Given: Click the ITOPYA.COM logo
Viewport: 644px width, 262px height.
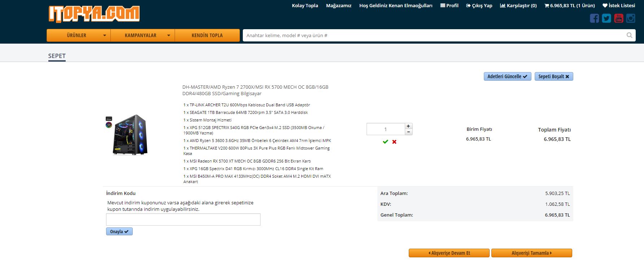Looking at the screenshot, I should click(x=94, y=14).
